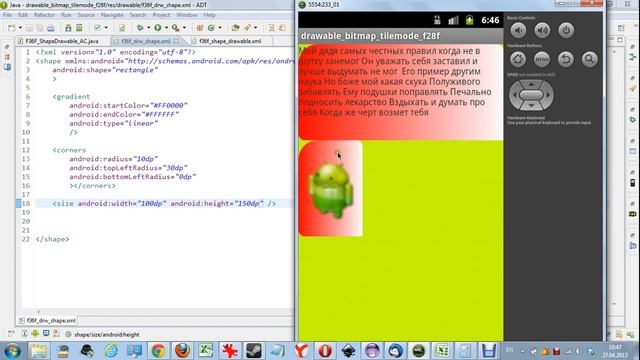Click emulator Search hardware button
Screen dimensions: 640x360
(x=589, y=59)
